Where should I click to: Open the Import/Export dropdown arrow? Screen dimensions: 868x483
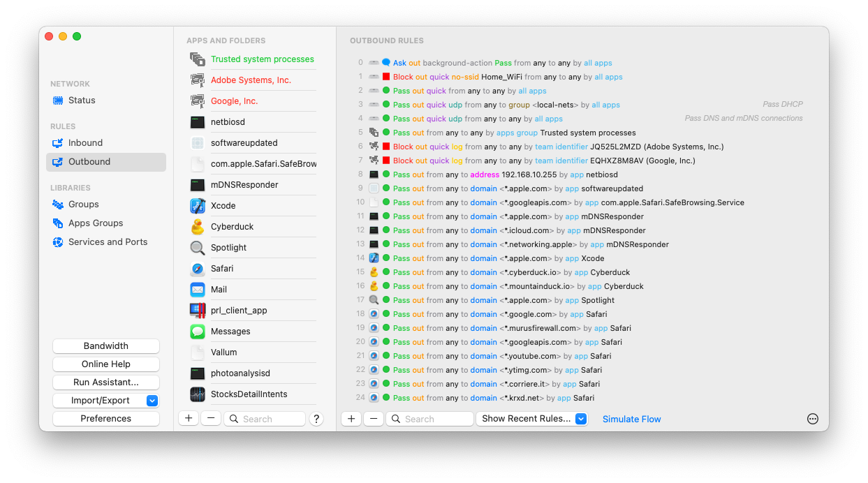152,401
